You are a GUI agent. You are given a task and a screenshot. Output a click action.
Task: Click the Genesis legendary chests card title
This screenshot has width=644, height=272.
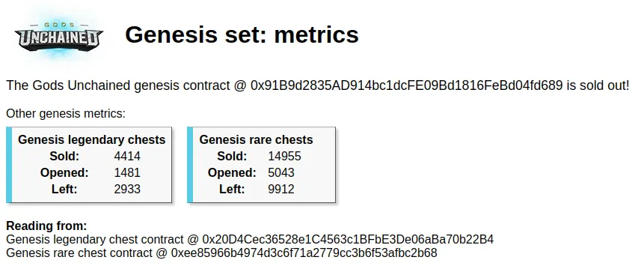[91, 140]
